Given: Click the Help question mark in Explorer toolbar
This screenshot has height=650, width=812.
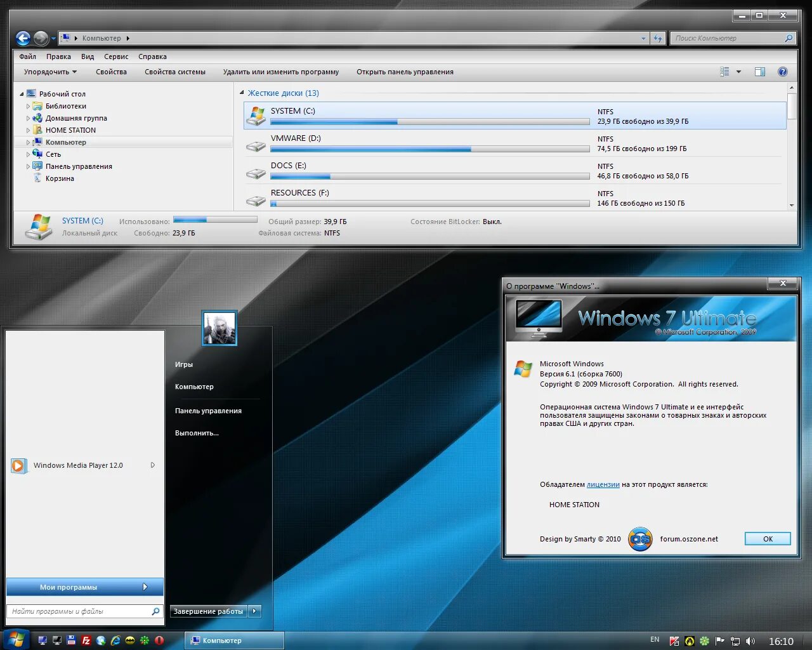Looking at the screenshot, I should [783, 72].
